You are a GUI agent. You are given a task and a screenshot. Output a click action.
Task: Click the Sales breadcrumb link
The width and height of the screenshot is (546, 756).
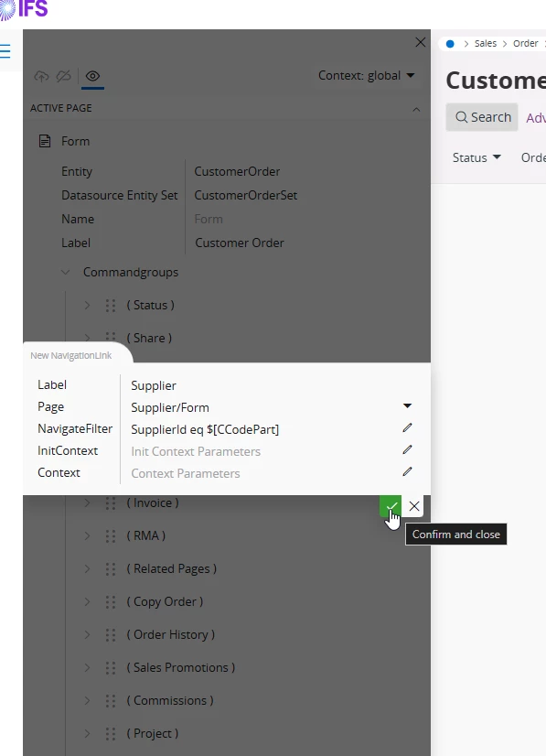point(486,43)
